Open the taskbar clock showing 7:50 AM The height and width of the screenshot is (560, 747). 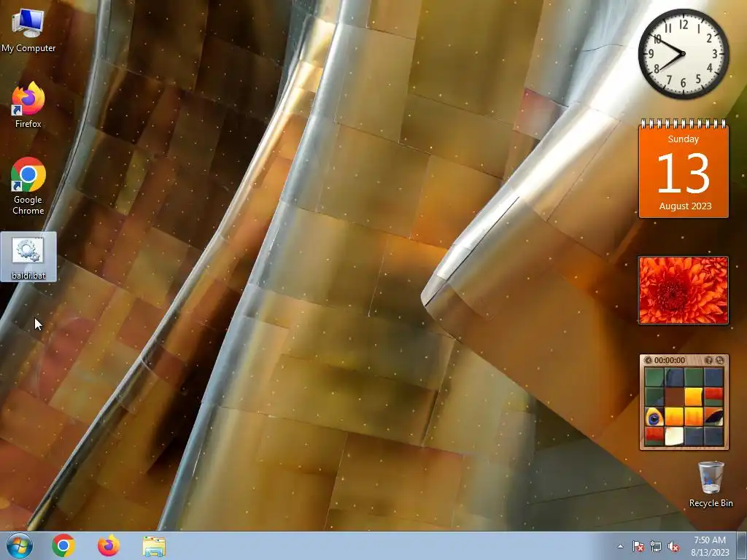pyautogui.click(x=710, y=545)
